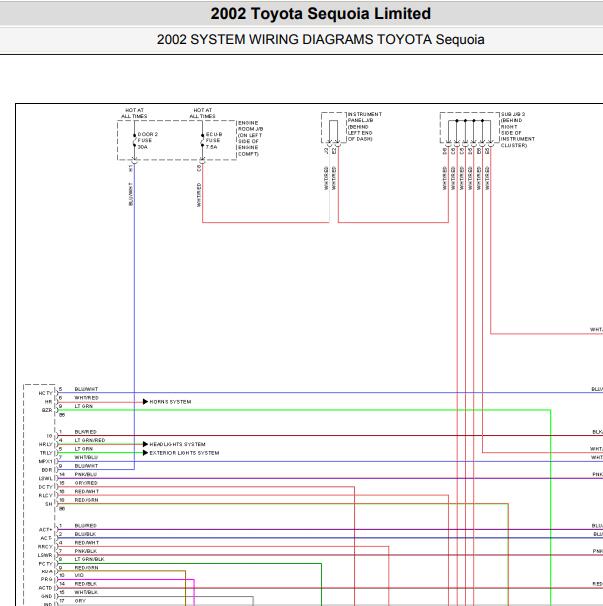Select the ACTD terminal label
Image resolution: width=603 pixels, height=606 pixels.
click(x=46, y=588)
